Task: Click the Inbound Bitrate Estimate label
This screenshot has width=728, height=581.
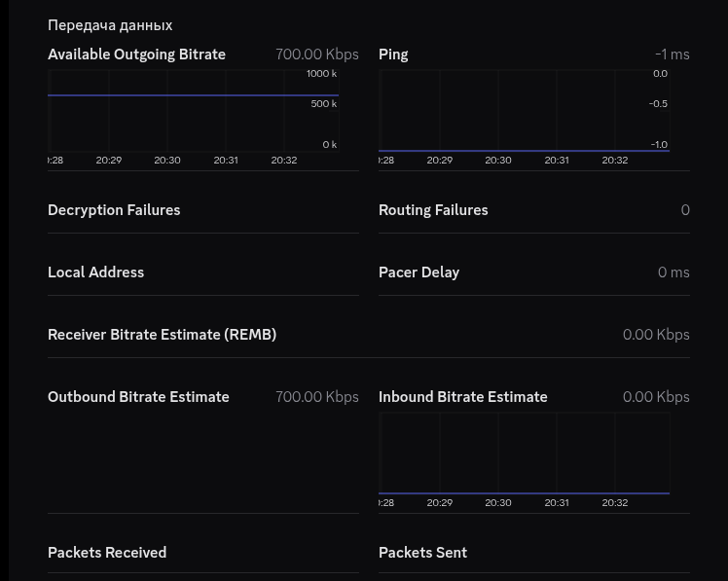Action: tap(463, 397)
